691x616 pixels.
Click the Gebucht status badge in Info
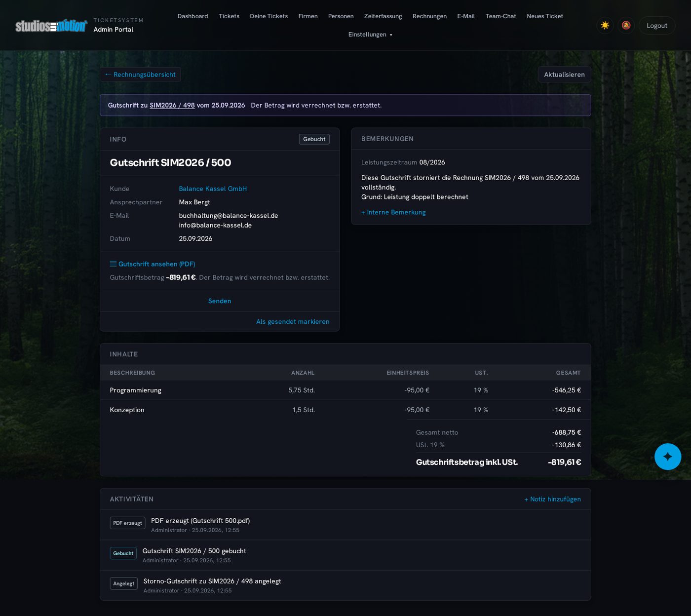pyautogui.click(x=314, y=139)
